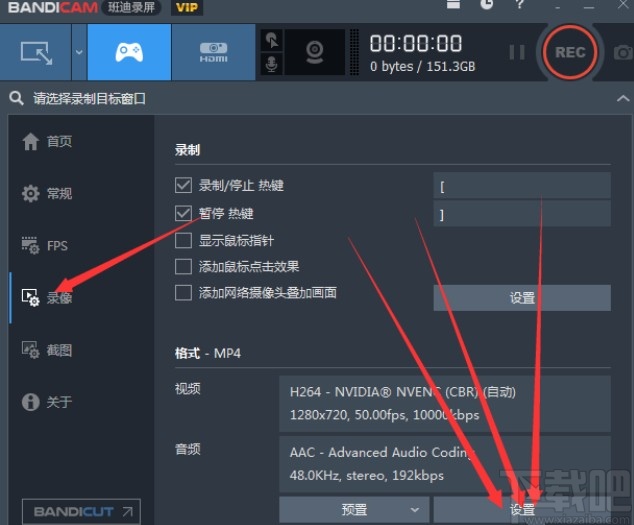The height and width of the screenshot is (525, 634).
Task: Launch BANDICUT link button
Action: [81, 512]
